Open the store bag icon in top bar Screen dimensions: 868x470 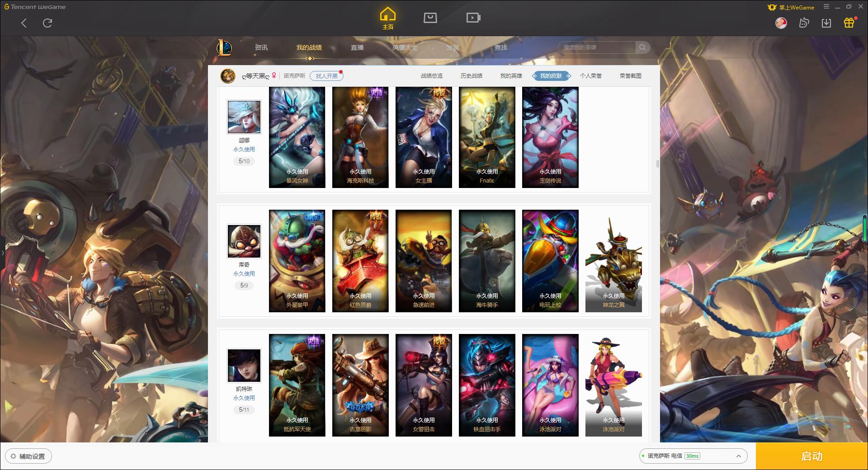[430, 18]
